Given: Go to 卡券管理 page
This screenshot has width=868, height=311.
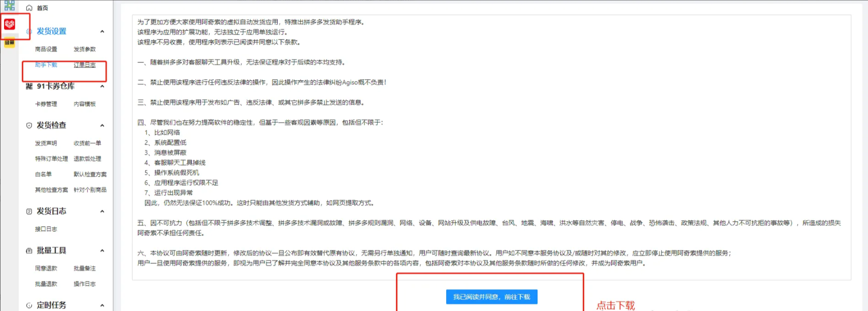Looking at the screenshot, I should point(46,104).
